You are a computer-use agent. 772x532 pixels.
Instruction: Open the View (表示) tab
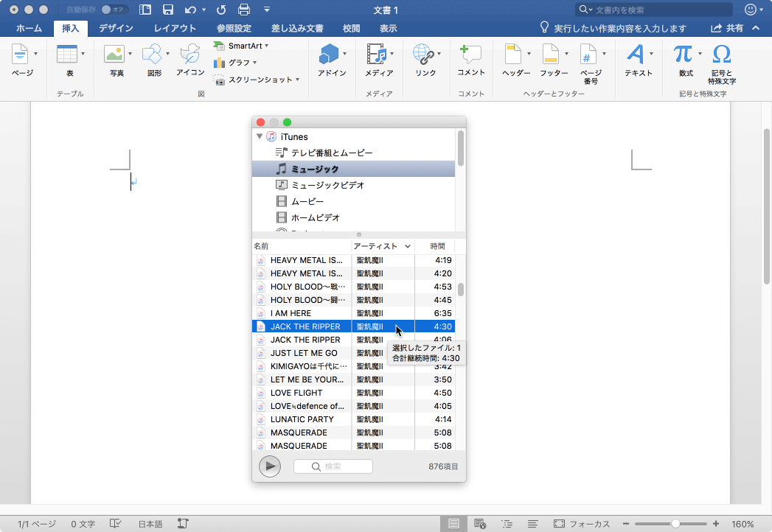(x=388, y=28)
